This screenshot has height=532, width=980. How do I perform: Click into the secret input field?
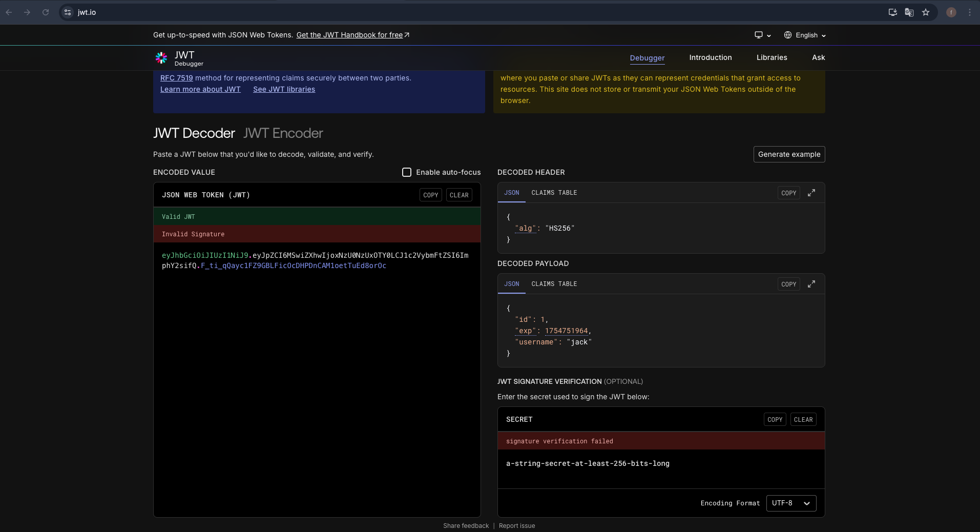coord(661,468)
